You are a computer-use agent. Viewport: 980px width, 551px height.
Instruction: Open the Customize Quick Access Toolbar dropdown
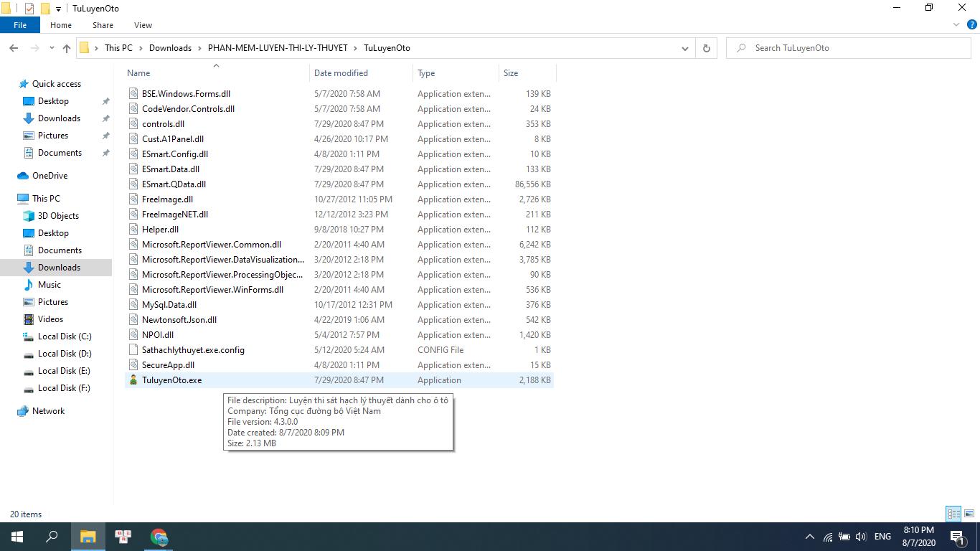click(59, 9)
